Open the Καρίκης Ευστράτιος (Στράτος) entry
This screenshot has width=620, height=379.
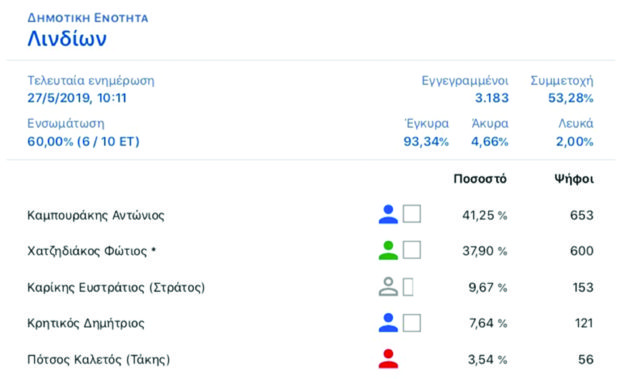point(116,287)
